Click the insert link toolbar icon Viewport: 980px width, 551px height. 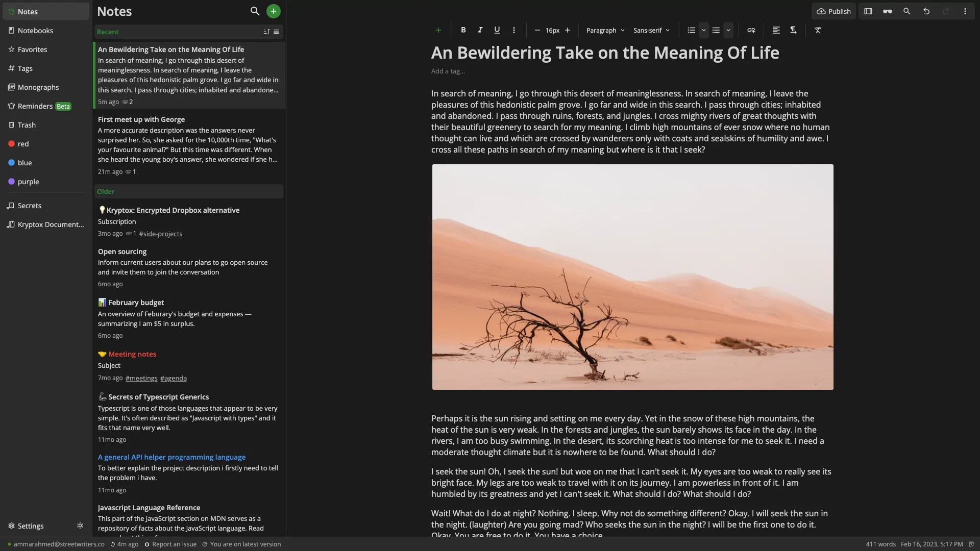click(751, 30)
